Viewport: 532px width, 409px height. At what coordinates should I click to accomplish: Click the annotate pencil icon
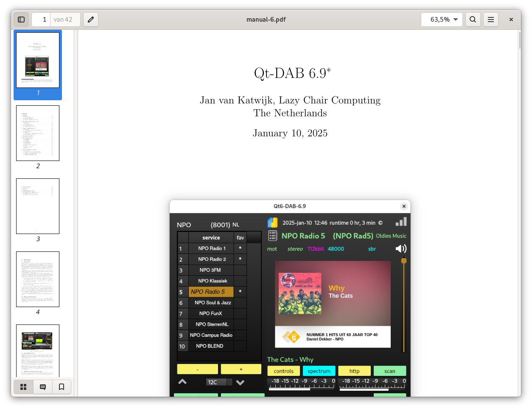coord(91,20)
